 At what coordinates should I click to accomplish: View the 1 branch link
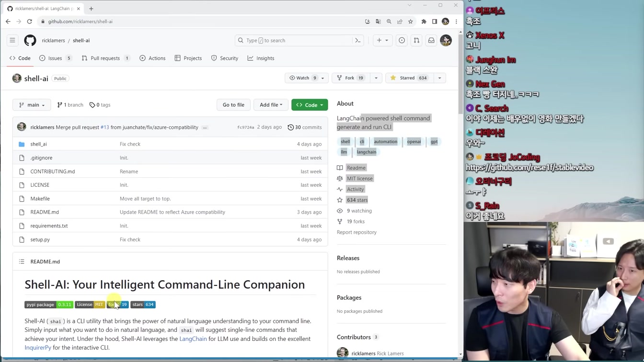point(70,105)
